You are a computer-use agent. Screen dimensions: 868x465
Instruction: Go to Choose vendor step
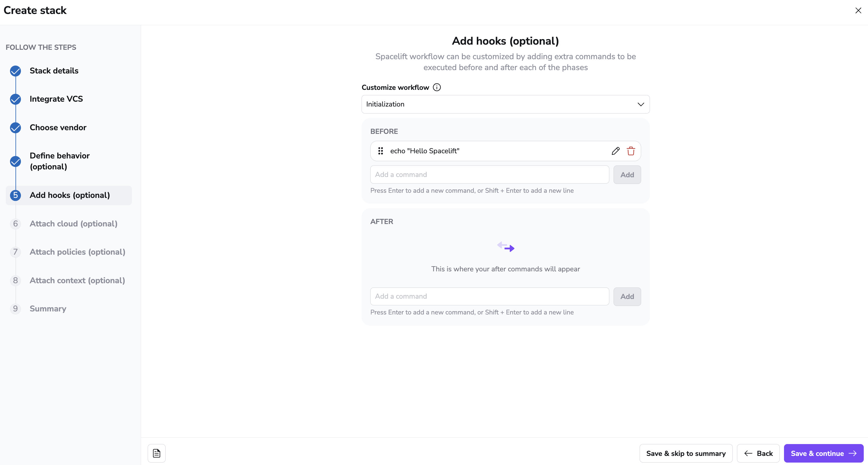58,127
